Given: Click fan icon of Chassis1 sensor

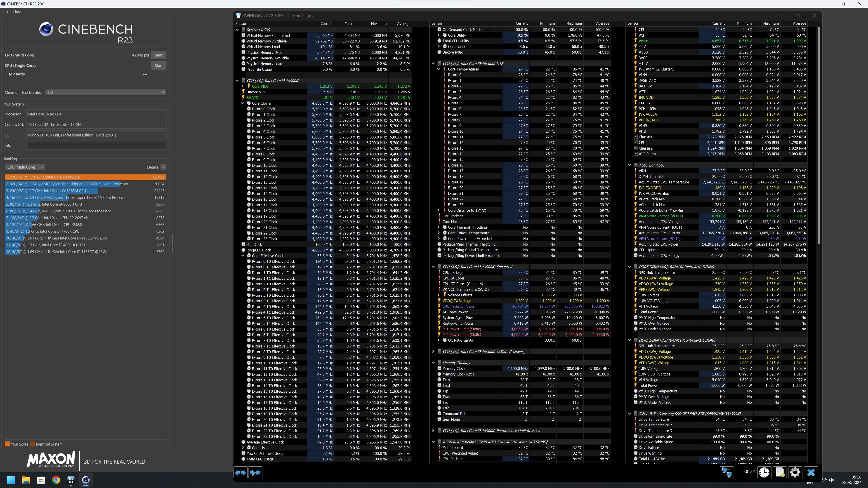Looking at the screenshot, I should coord(635,137).
